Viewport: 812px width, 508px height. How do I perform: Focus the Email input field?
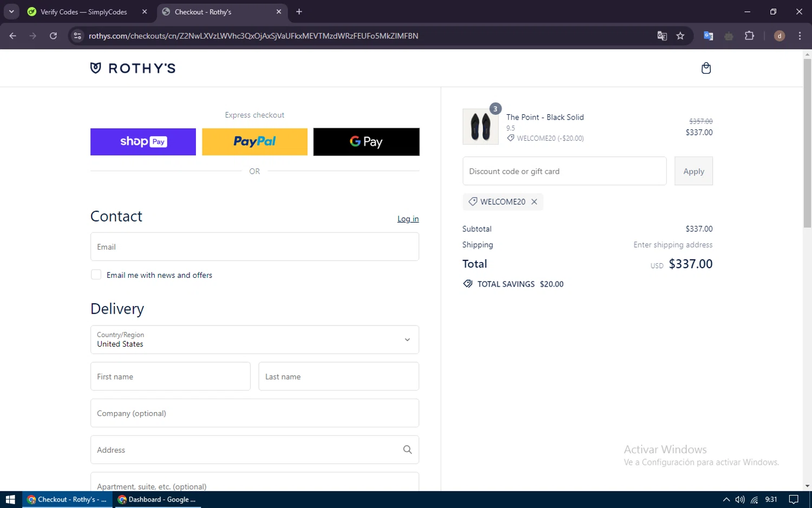(x=254, y=247)
